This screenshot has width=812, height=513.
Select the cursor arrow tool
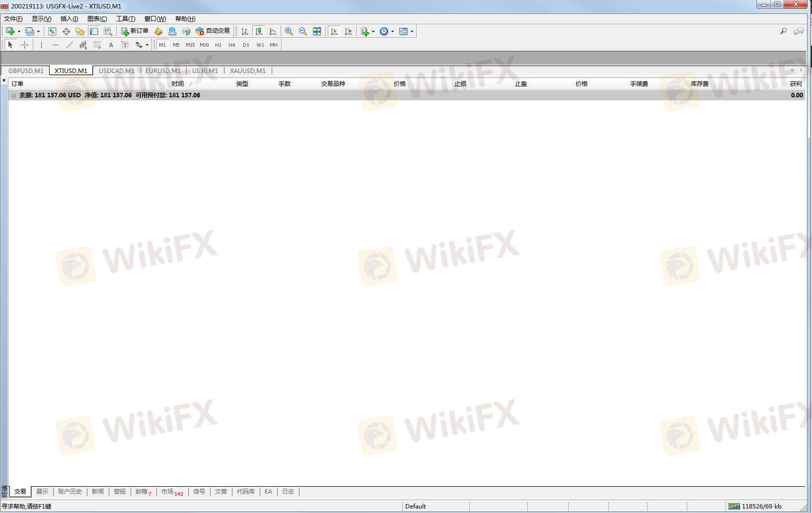click(10, 45)
